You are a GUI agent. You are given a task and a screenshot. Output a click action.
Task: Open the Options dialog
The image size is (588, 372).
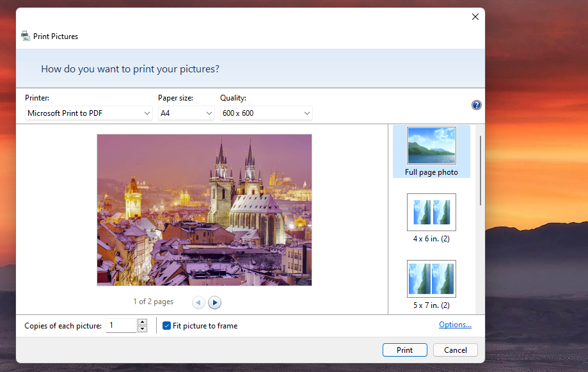(455, 324)
